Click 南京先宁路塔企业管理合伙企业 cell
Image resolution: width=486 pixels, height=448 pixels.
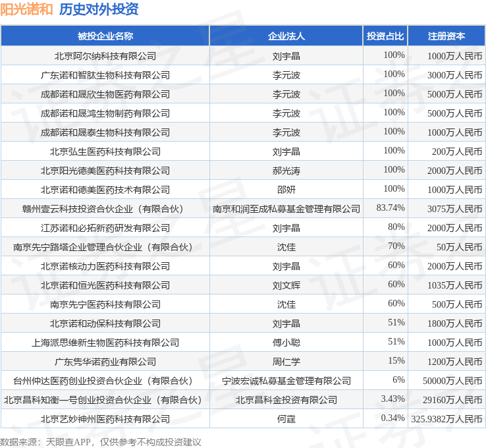tap(105, 247)
